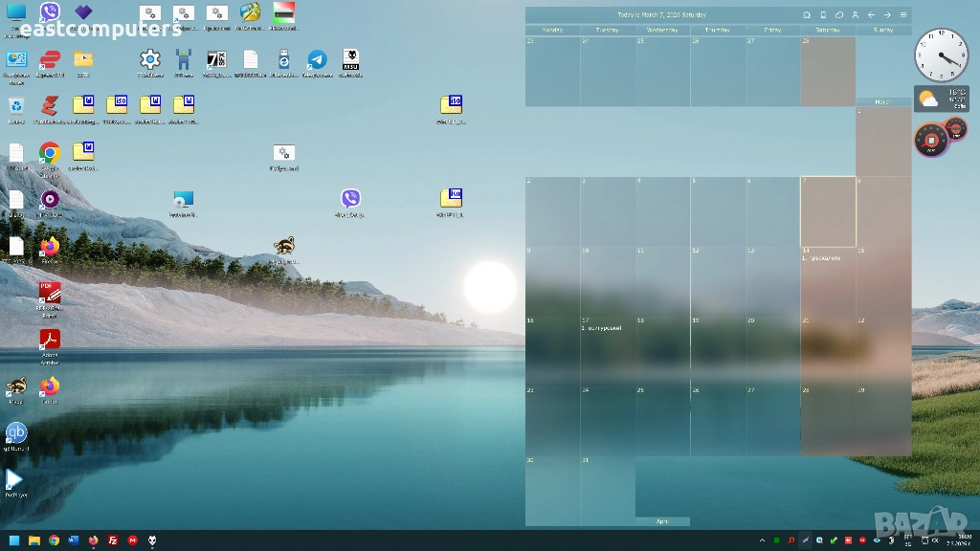Click the analog clock widget

click(x=941, y=55)
